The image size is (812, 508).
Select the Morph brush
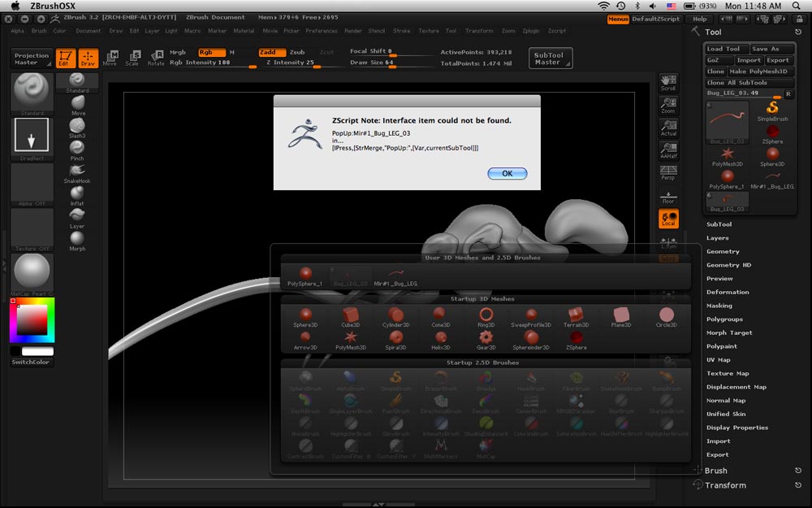pos(78,241)
